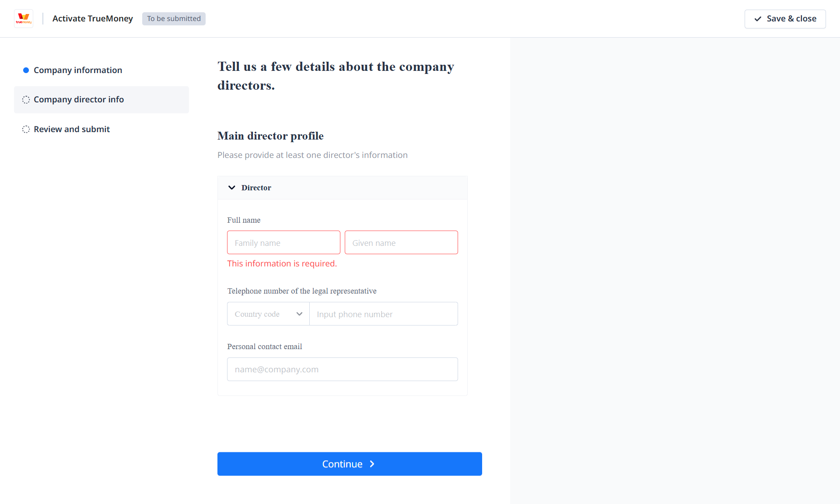Viewport: 840px width, 504px height.
Task: Focus the Given name field
Action: (401, 243)
